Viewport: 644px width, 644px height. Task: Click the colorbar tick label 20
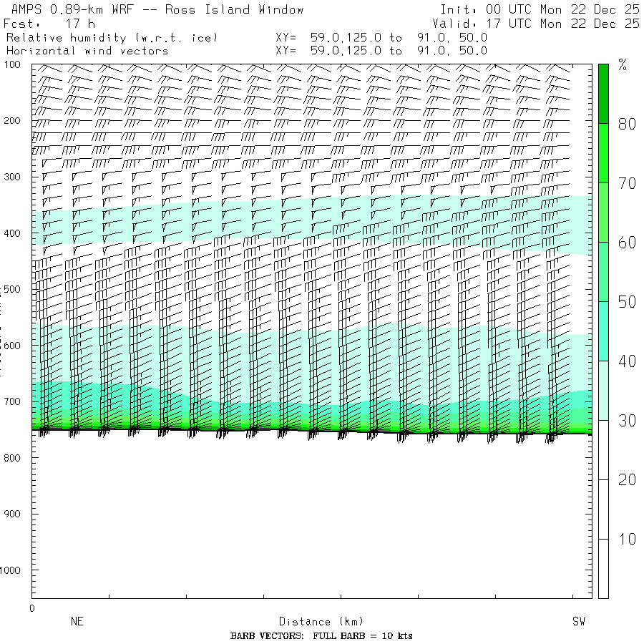pos(627,479)
